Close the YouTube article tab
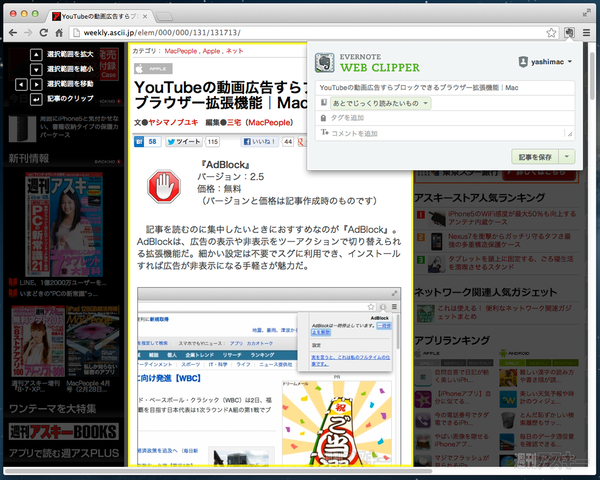This screenshot has height=480, width=600. click(x=145, y=16)
